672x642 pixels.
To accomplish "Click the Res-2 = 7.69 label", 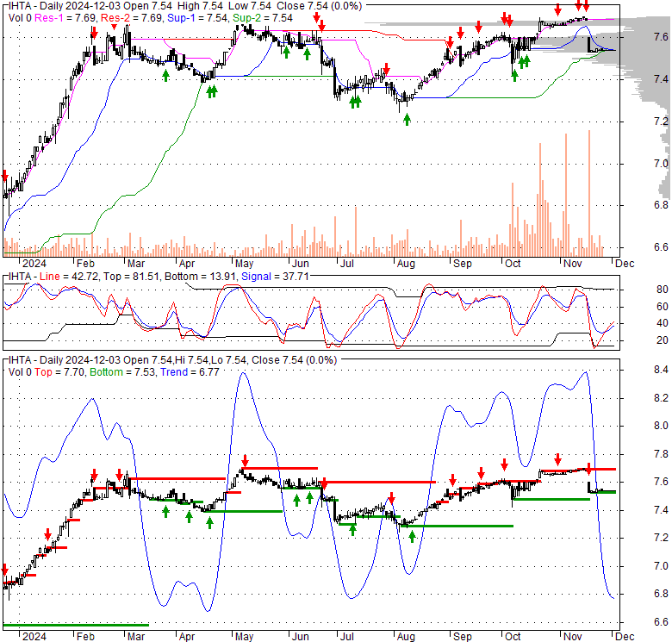I will click(131, 18).
